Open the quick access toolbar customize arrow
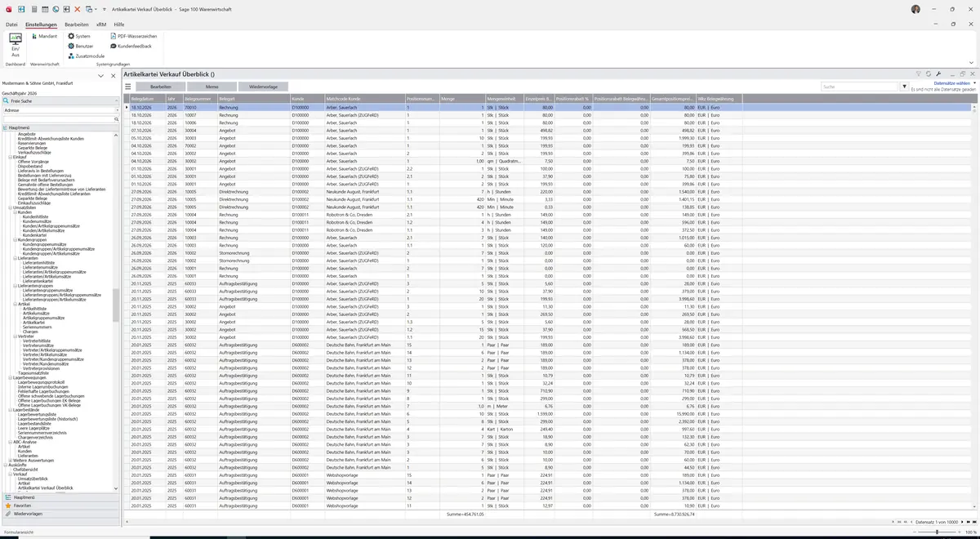Screen dimensions: 980x539 click(x=105, y=9)
